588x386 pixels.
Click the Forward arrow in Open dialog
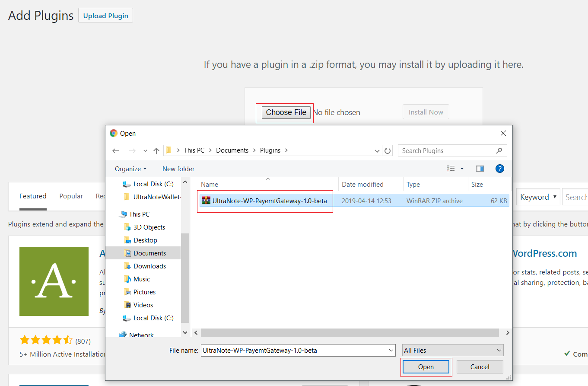[x=133, y=151]
